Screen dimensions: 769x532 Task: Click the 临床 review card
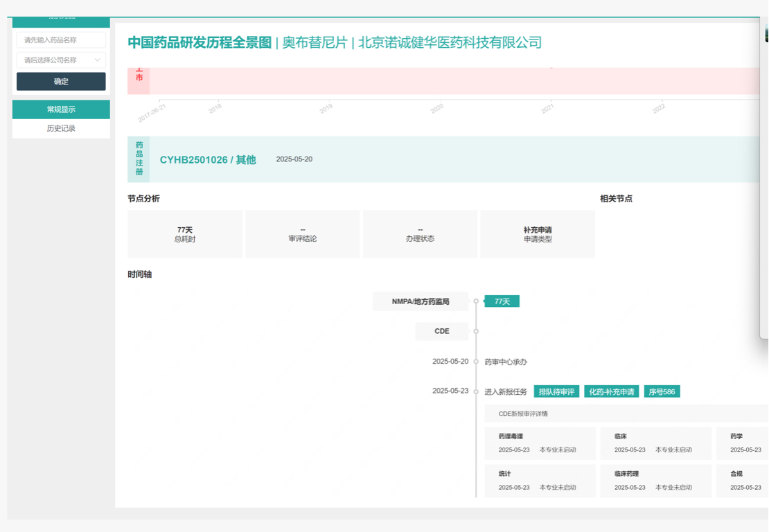655,443
